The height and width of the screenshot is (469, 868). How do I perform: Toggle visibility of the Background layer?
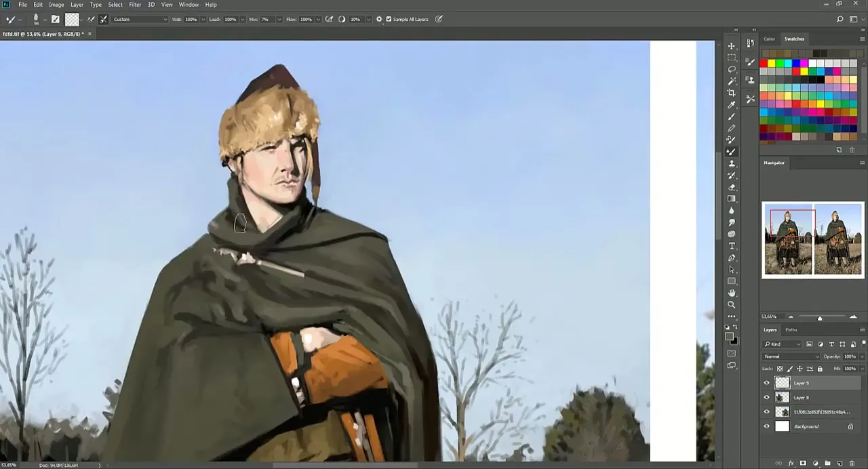(x=767, y=426)
